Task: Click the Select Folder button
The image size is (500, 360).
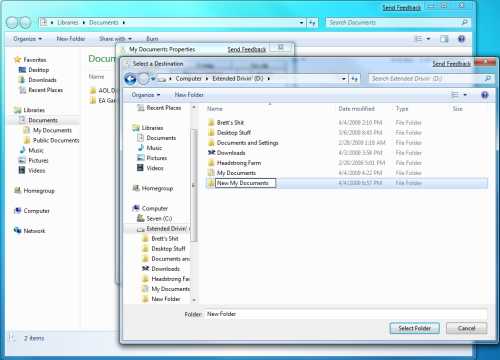Action: point(414,328)
